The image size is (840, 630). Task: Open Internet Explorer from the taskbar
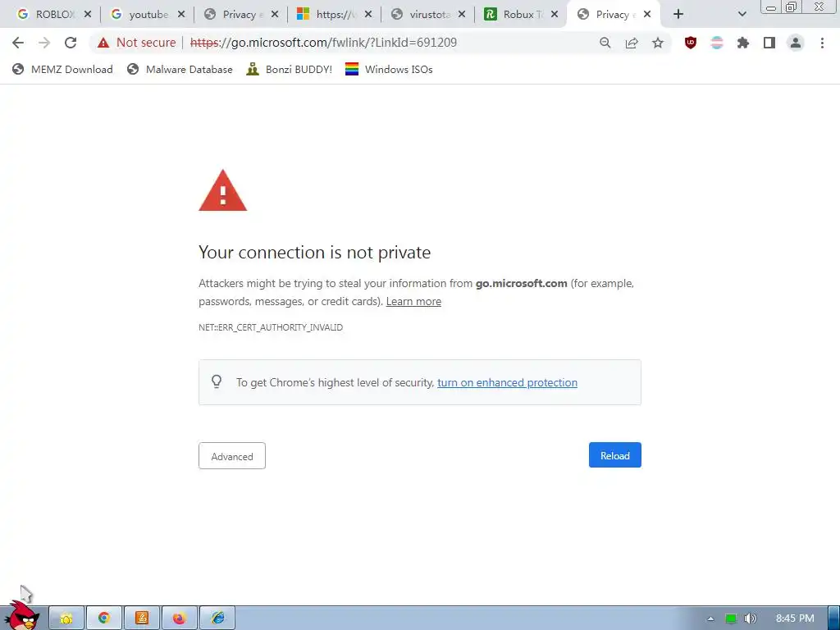pyautogui.click(x=217, y=619)
